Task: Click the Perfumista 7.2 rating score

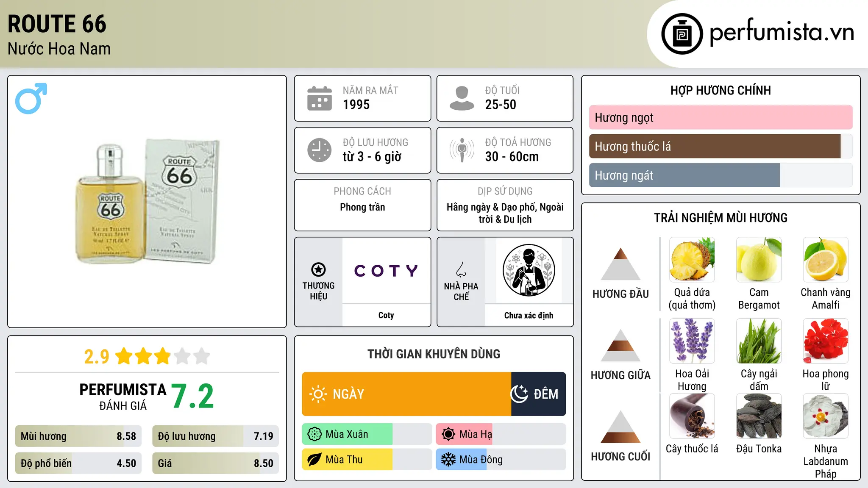Action: (x=192, y=396)
